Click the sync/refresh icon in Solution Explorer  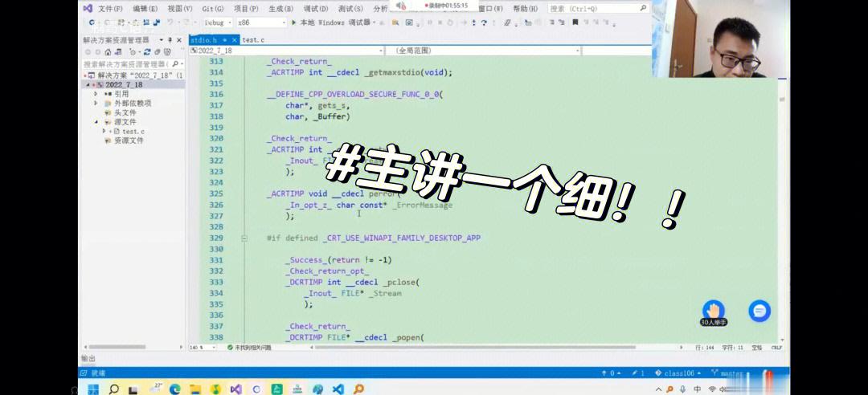[147, 51]
